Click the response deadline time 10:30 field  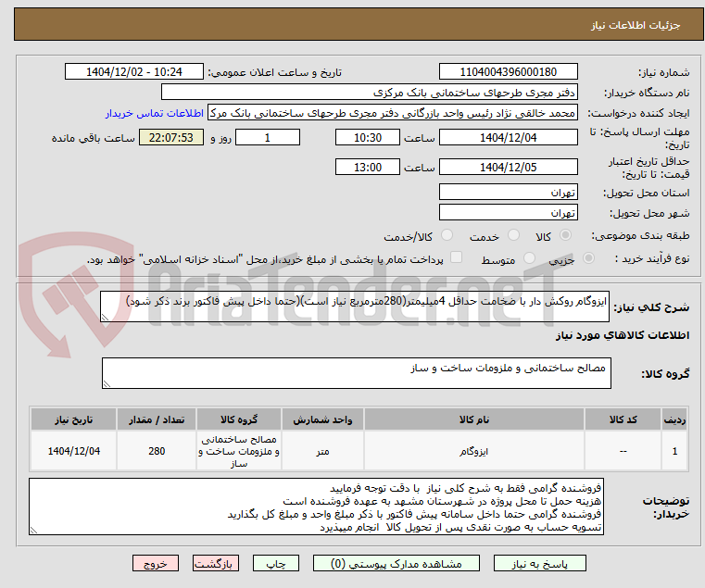click(x=368, y=138)
